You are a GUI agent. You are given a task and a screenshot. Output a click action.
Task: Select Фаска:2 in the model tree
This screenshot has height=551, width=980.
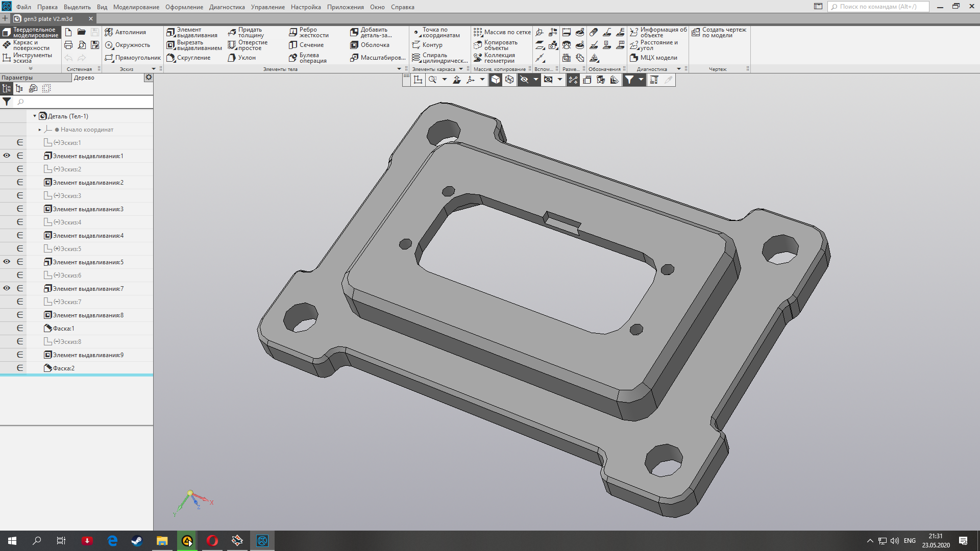click(63, 368)
